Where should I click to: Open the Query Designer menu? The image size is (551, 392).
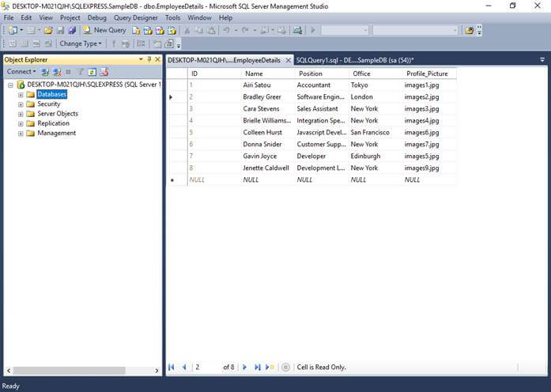point(136,17)
